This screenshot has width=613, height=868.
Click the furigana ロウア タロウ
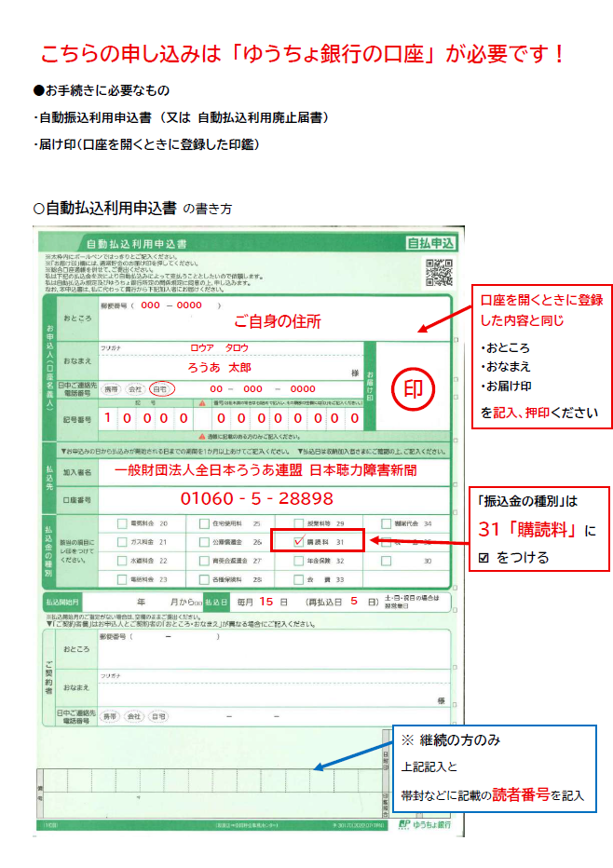tap(219, 347)
